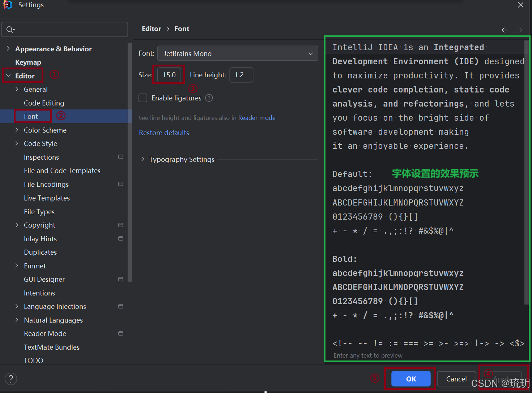Click Restore defaults link
This screenshot has width=532, height=393.
[164, 133]
